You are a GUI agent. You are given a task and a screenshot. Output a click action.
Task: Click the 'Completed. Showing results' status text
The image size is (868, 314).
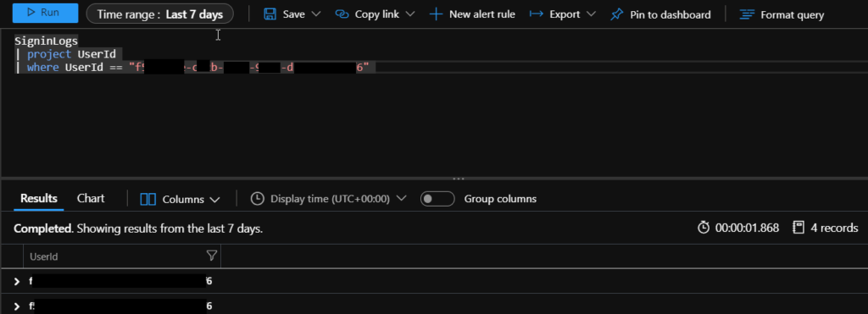(x=138, y=229)
